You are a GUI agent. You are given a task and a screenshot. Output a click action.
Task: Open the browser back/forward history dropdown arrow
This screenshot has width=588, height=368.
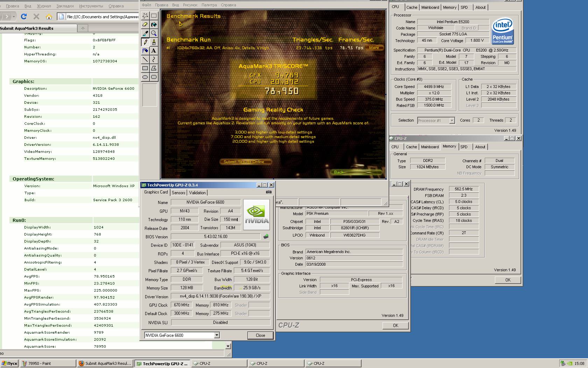coord(14,16)
